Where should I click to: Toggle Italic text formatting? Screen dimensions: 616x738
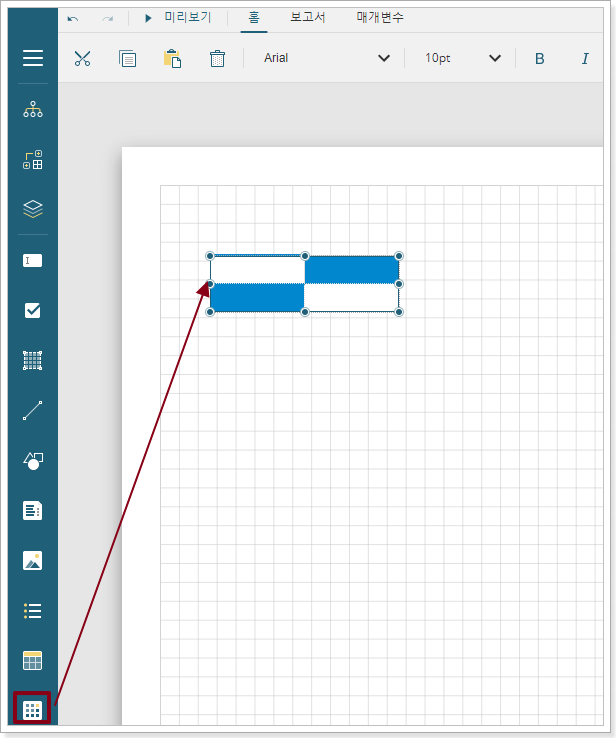click(x=585, y=58)
